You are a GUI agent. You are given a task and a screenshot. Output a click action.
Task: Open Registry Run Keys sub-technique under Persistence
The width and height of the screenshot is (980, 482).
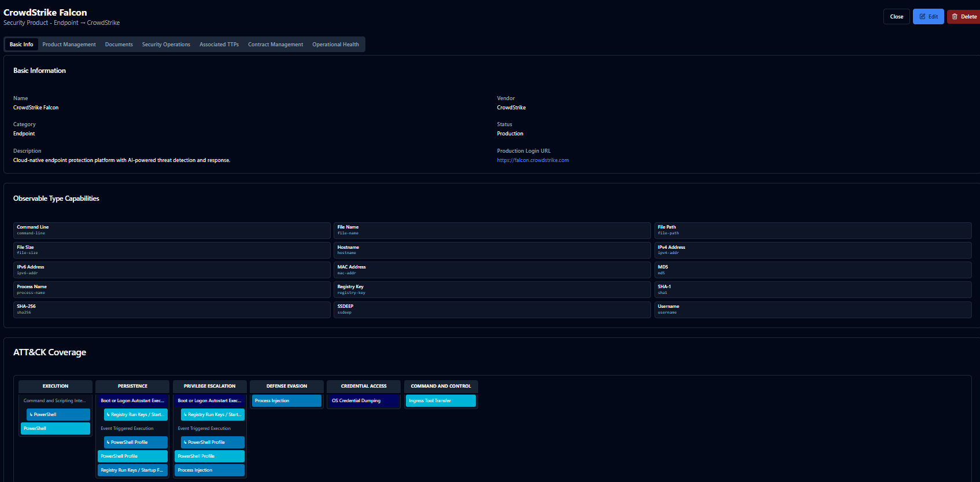click(x=136, y=414)
